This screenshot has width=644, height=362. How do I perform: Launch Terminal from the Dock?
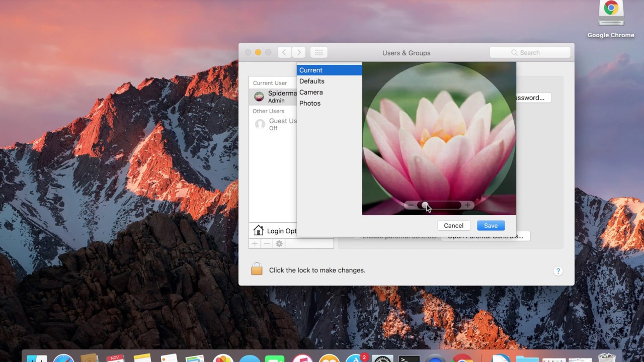[x=409, y=358]
